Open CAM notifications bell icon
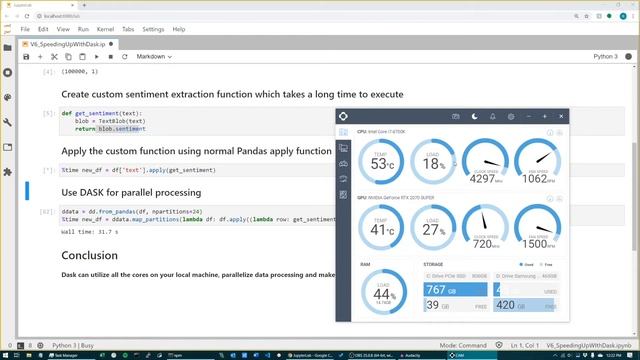The height and width of the screenshot is (360, 640). (x=493, y=116)
